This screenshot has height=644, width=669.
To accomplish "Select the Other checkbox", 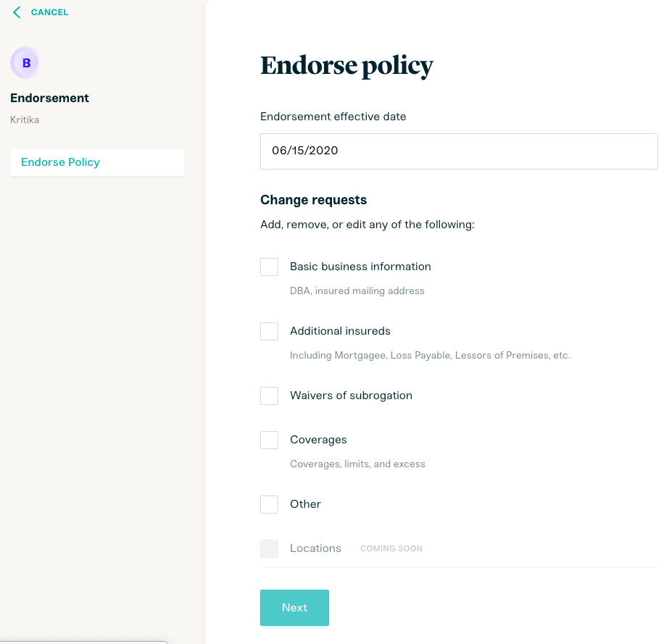I will (269, 504).
